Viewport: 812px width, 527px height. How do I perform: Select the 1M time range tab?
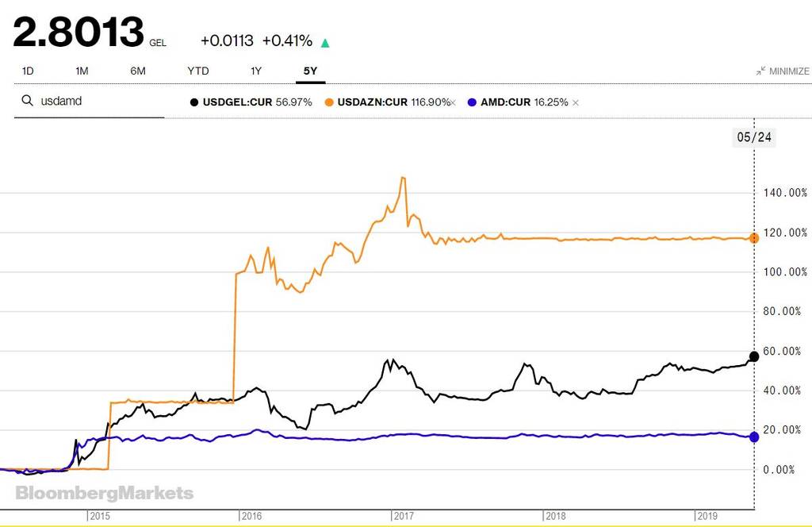82,71
